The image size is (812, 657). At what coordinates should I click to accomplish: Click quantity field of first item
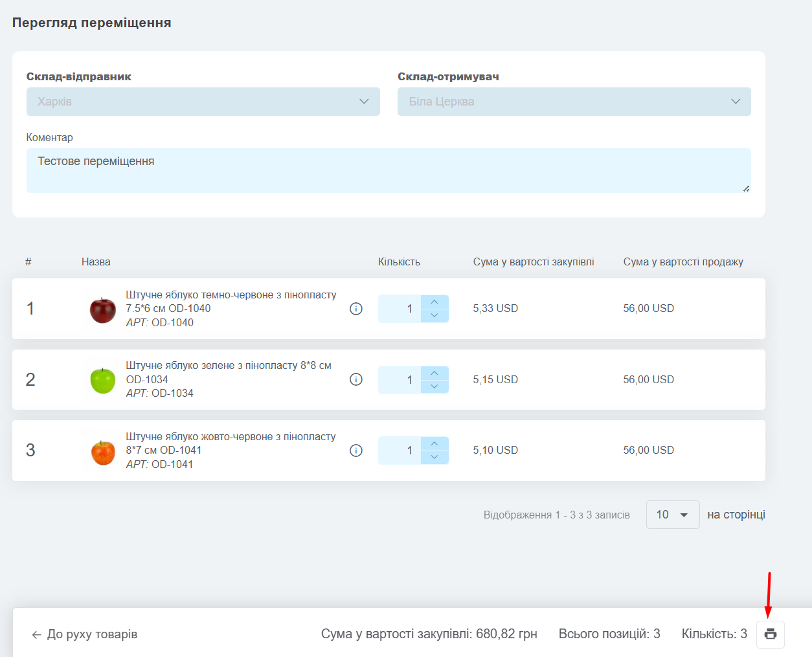tap(400, 309)
